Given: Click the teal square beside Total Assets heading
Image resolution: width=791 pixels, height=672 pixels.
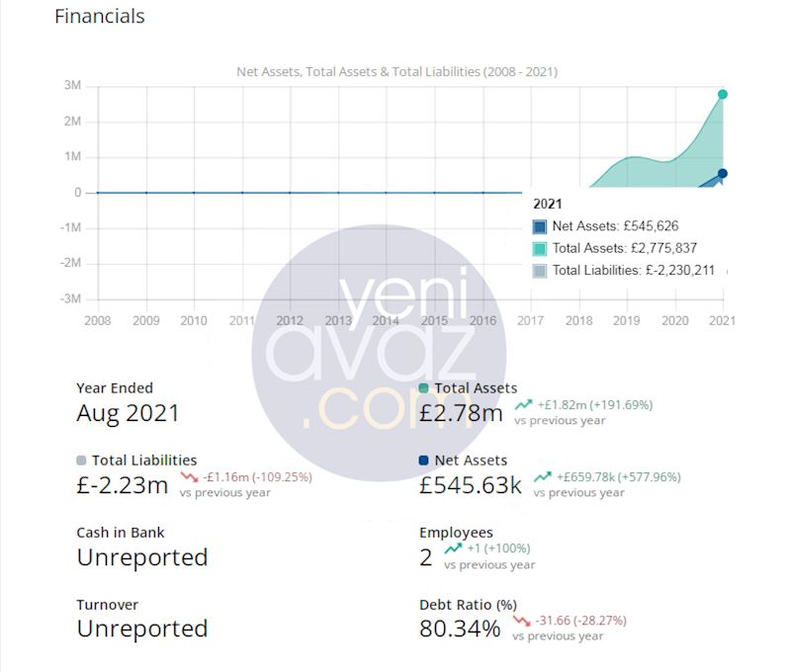Looking at the screenshot, I should coord(424,388).
